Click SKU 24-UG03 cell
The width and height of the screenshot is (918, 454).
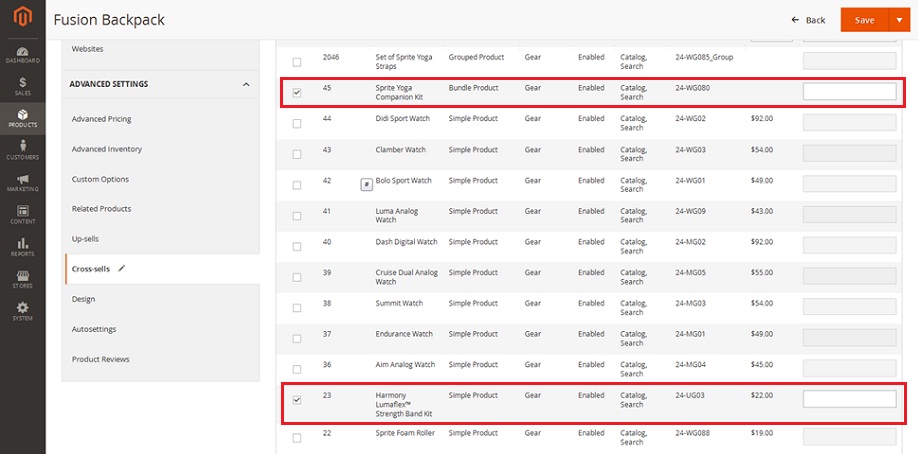(x=690, y=395)
